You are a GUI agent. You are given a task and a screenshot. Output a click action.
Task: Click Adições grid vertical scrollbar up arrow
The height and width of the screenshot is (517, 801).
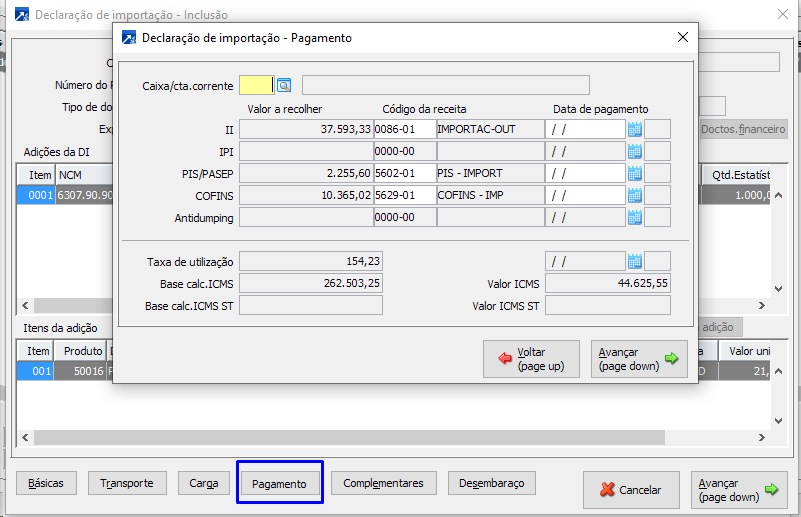click(778, 195)
